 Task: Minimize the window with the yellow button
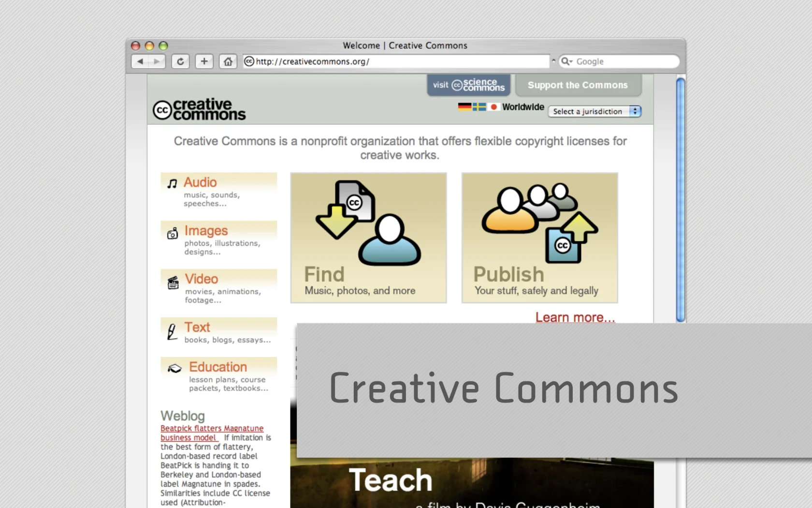coord(149,46)
